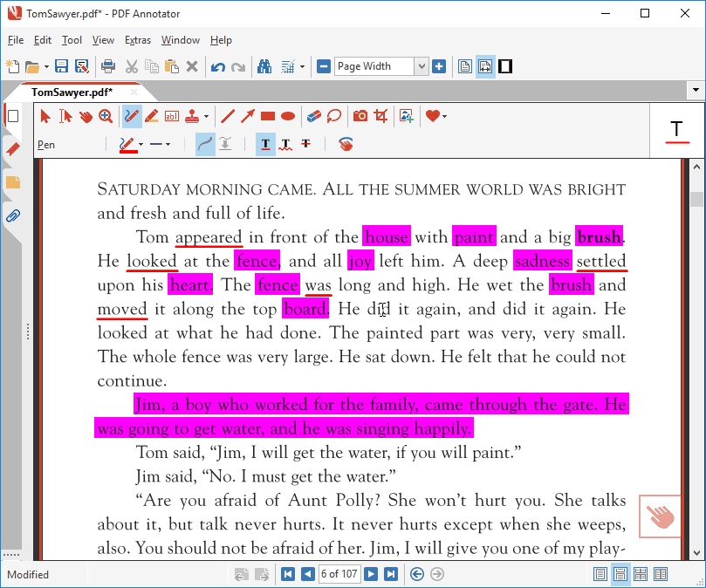
Task: Go to the next page
Action: pyautogui.click(x=371, y=574)
